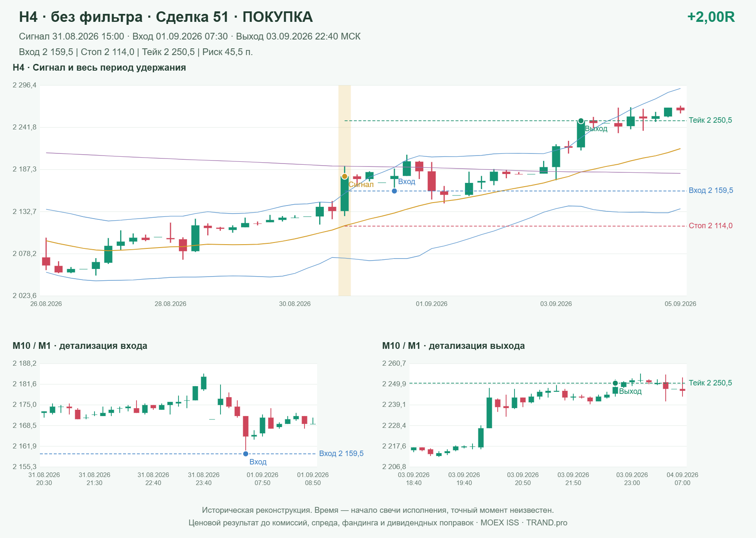Click heading 'M10 / M1 · детализация выхода'

tap(453, 346)
